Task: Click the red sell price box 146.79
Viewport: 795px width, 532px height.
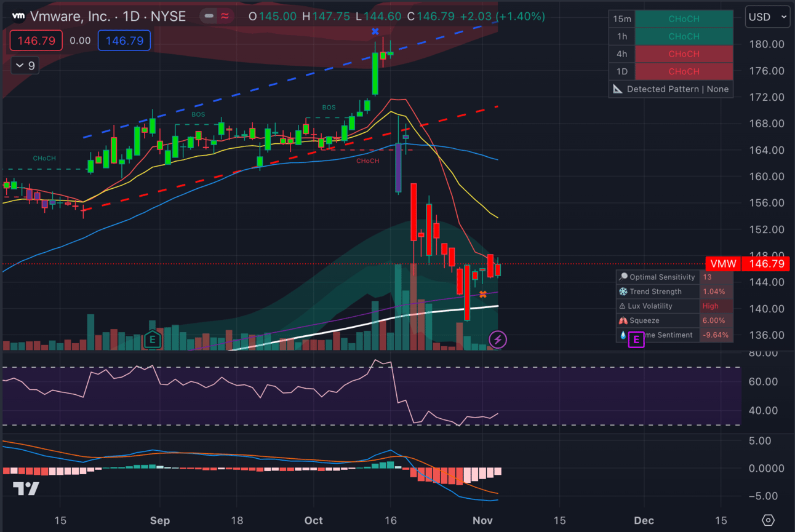Action: (36, 41)
